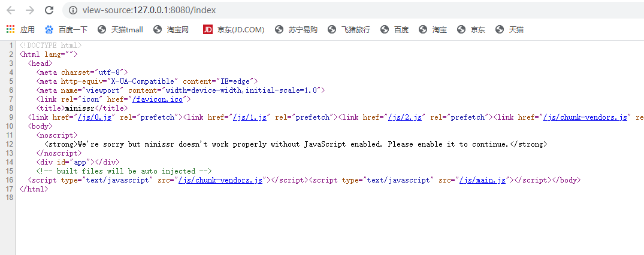Click globe icon beside 天猫tmall
This screenshot has height=255, width=644.
tap(102, 29)
